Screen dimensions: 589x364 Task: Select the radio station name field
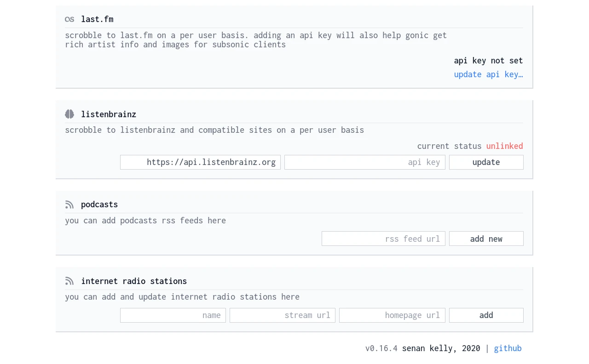[173, 315]
